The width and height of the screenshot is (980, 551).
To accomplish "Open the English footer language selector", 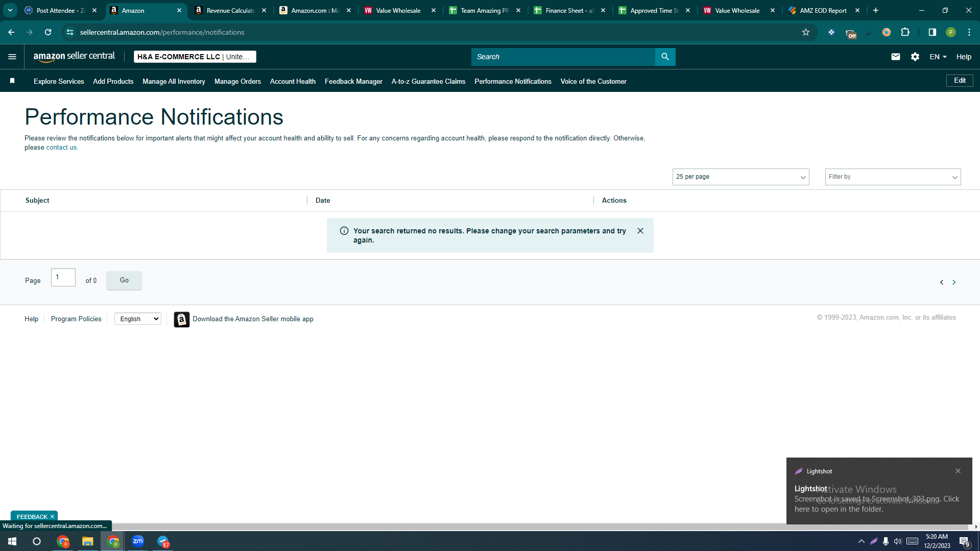I will (138, 319).
